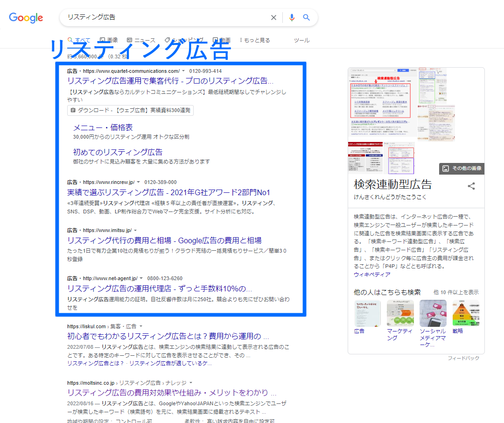
Task: Open ad 実績で選ぶリスティング広告 2021年G社アワード
Action: pyautogui.click(x=168, y=192)
